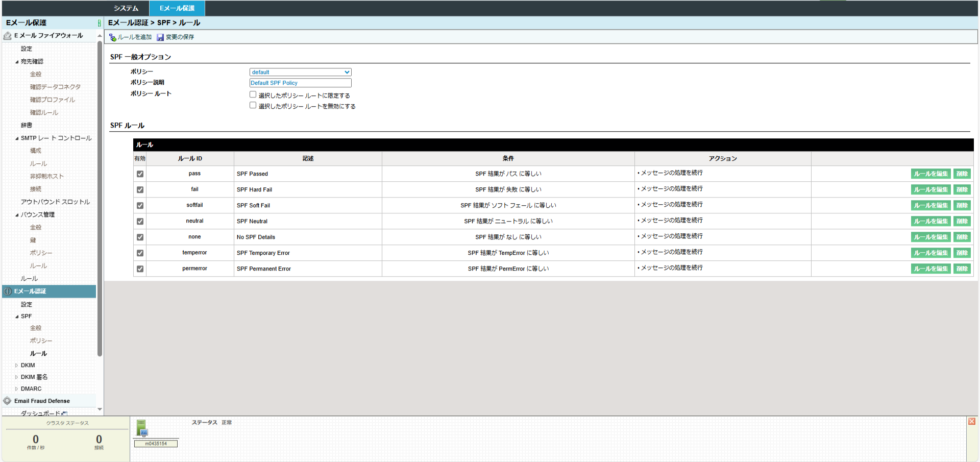Disable the pass rule checkbox
Viewport: 980px width, 462px height.
click(140, 174)
